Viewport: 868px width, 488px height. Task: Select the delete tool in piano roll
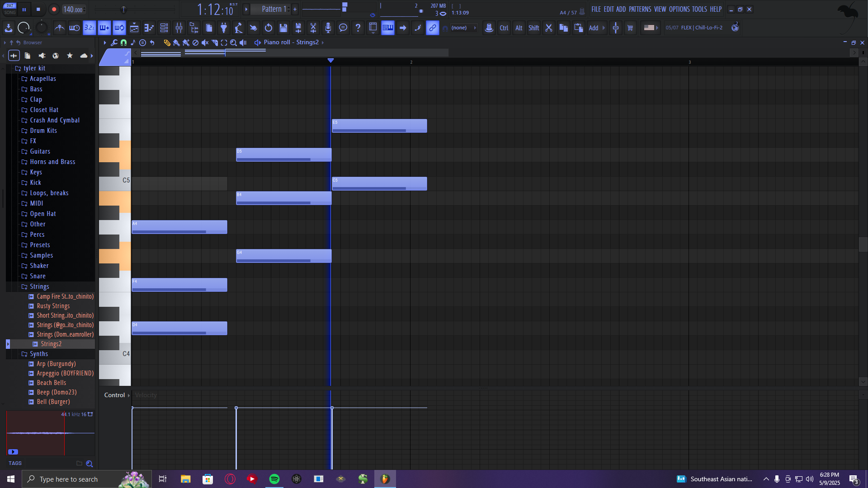click(x=195, y=42)
